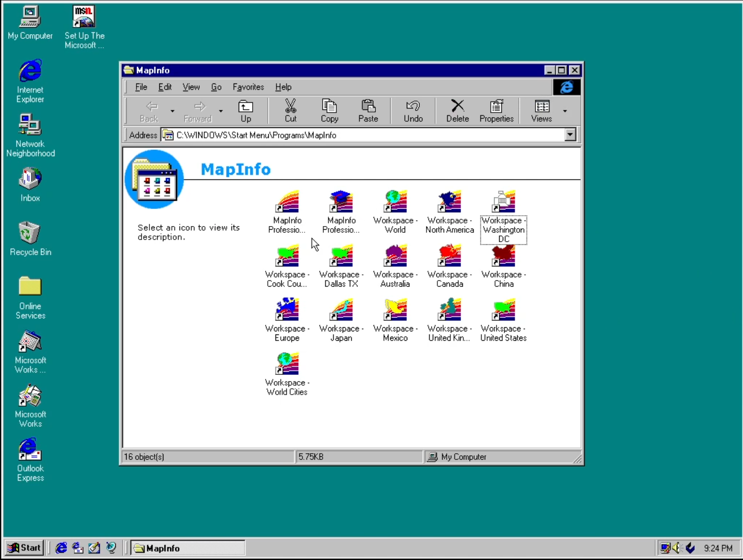Click the Address path field

point(362,135)
